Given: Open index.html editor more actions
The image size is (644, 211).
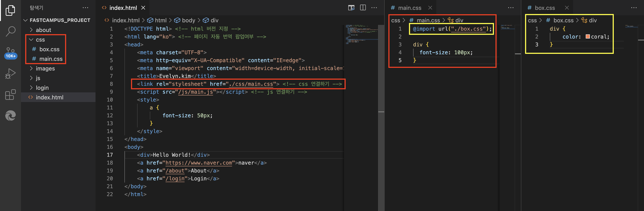Looking at the screenshot, I should click(374, 8).
